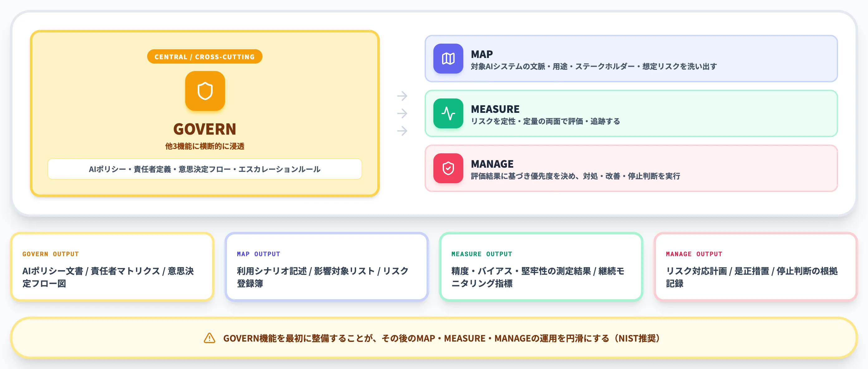Viewport: 868px width, 369px height.
Task: Click the AIポリシー文書 / 責任者マトリクス text
Action: [108, 277]
